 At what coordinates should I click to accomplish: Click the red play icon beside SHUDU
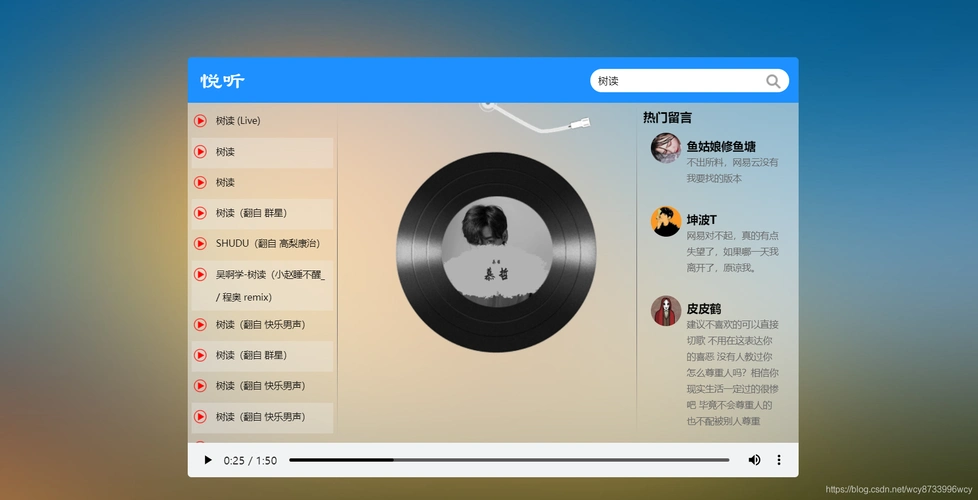200,243
